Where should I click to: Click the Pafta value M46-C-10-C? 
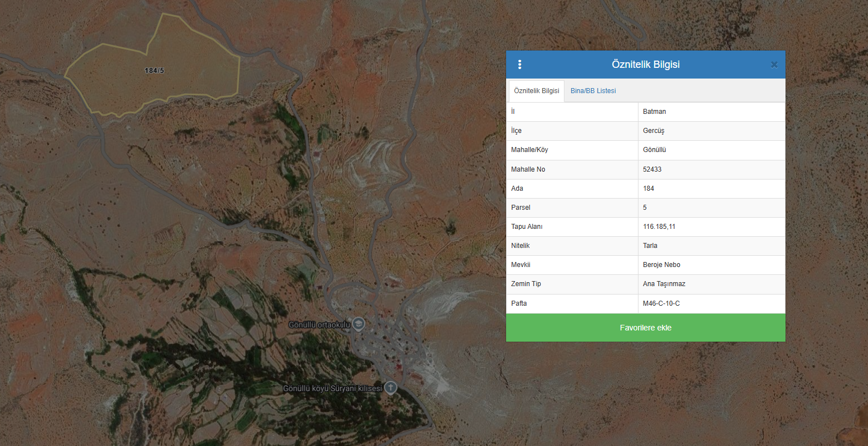tap(662, 304)
